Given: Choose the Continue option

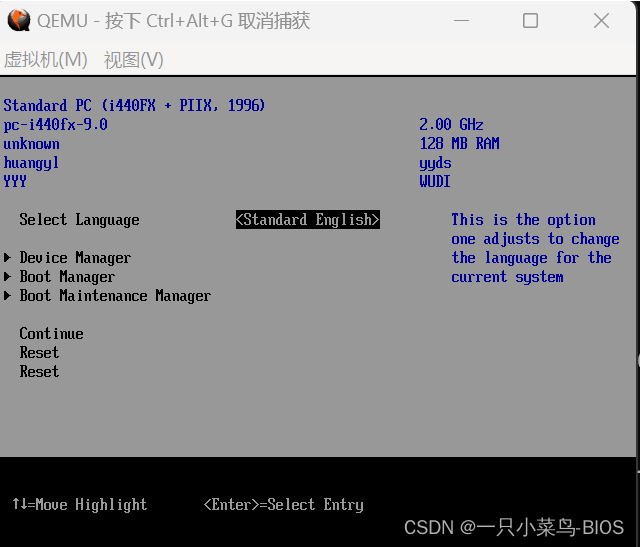Looking at the screenshot, I should 51,334.
